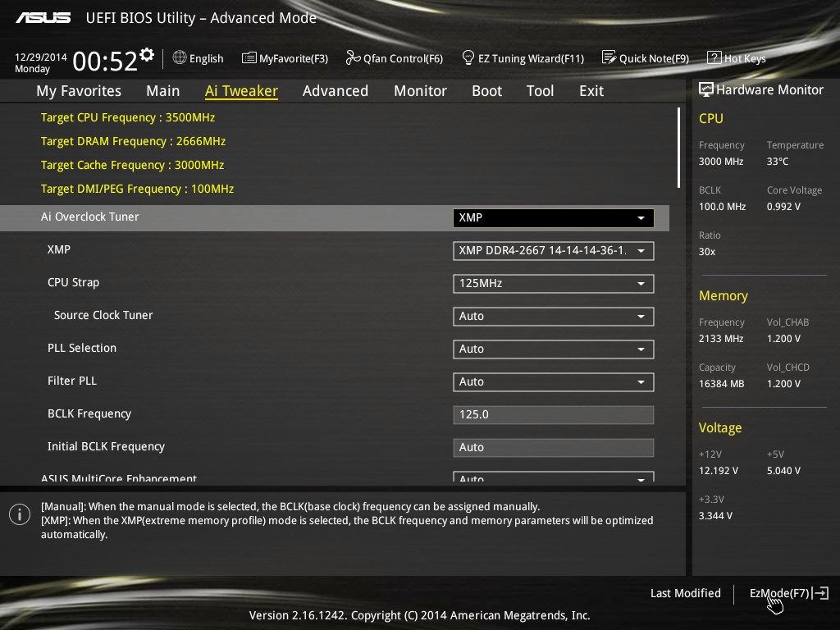840x630 pixels.
Task: Click the globe language icon
Action: tap(180, 57)
